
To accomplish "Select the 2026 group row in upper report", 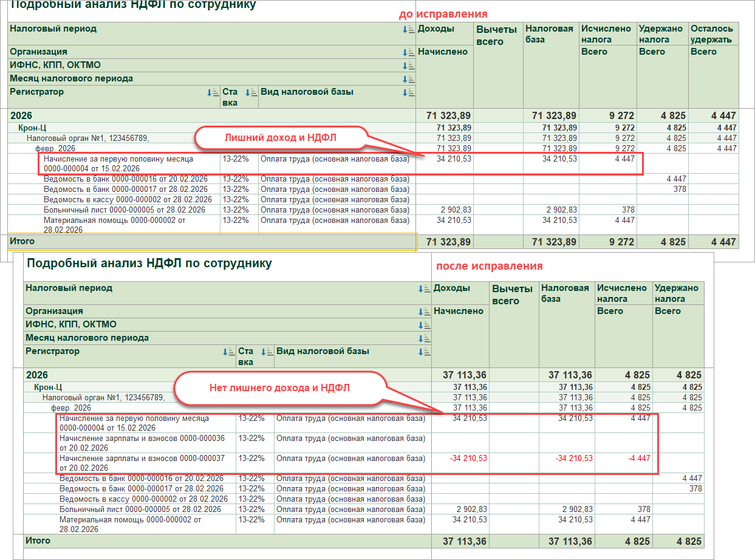I will pyautogui.click(x=21, y=115).
